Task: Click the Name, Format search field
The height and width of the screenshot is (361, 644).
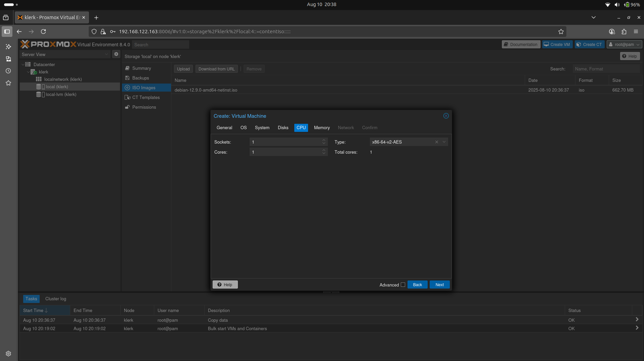Action: pos(606,69)
